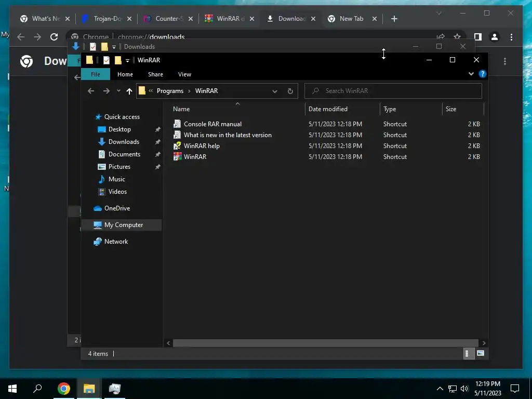532x399 pixels.
Task: Close the What's New Chrome tab
Action: pyautogui.click(x=67, y=19)
